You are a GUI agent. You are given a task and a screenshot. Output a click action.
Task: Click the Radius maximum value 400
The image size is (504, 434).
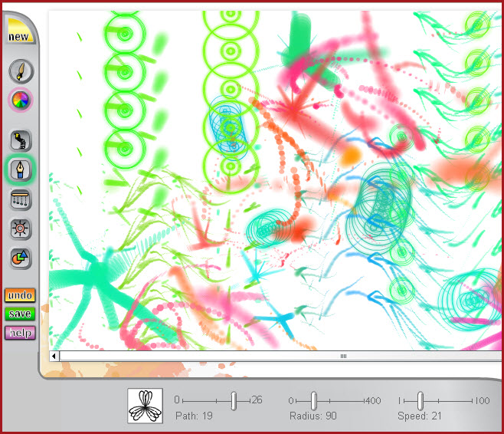point(373,401)
